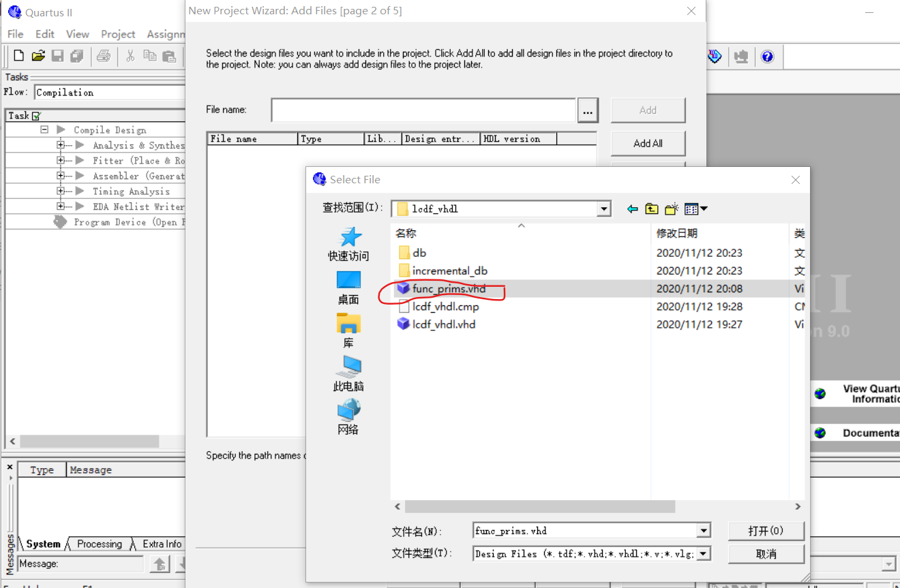Screen dimensions: 900x588
Task: Click the Print toolbar icon
Action: pyautogui.click(x=104, y=57)
